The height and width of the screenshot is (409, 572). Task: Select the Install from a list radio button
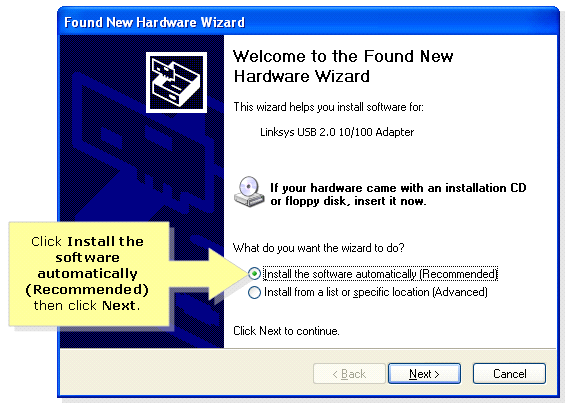254,292
